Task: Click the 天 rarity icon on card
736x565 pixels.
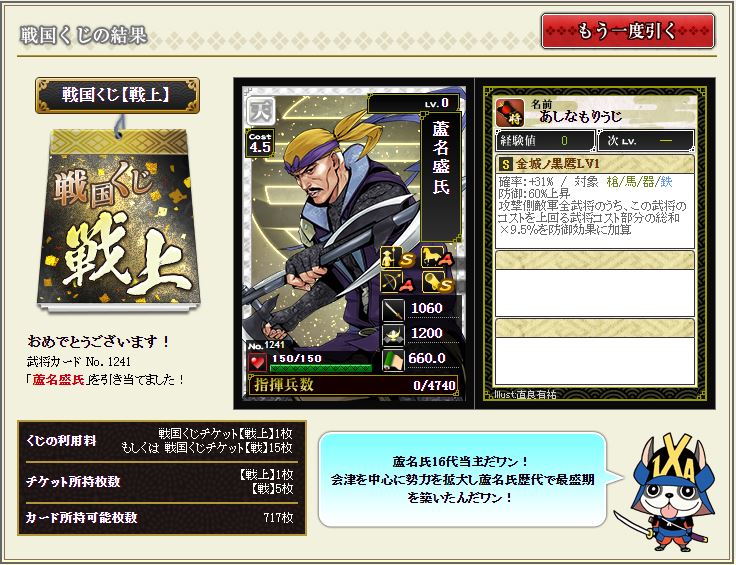Action: coord(261,110)
